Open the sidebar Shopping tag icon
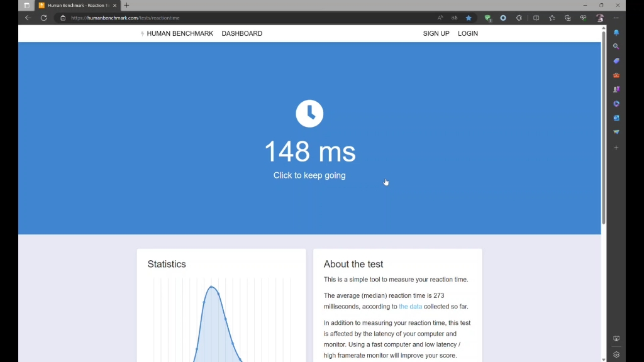Image resolution: width=644 pixels, height=362 pixels. point(616,61)
